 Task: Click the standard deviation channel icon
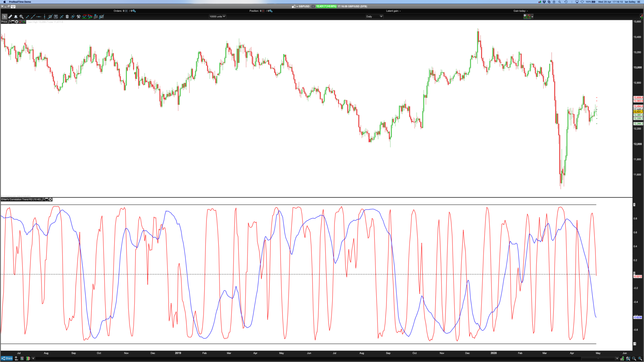point(96,17)
